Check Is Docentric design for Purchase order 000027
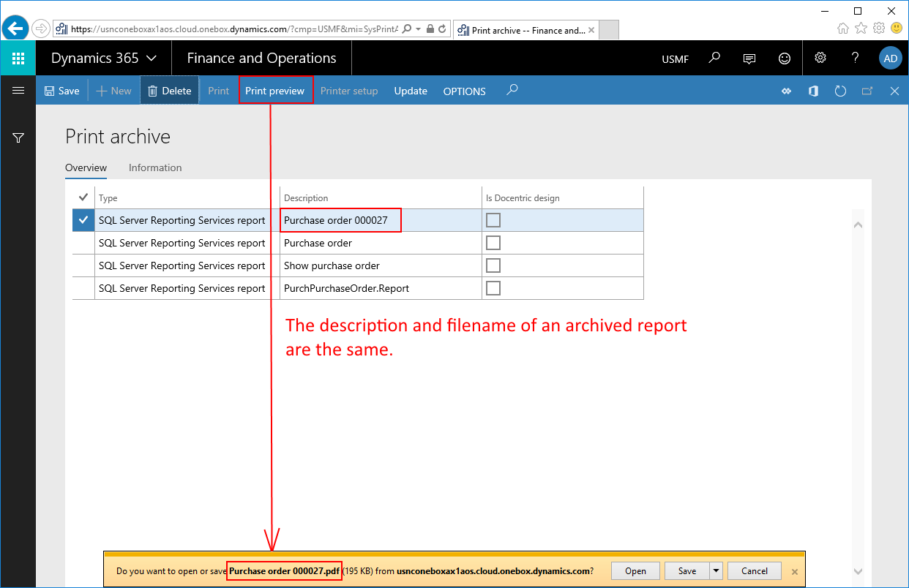 click(493, 220)
